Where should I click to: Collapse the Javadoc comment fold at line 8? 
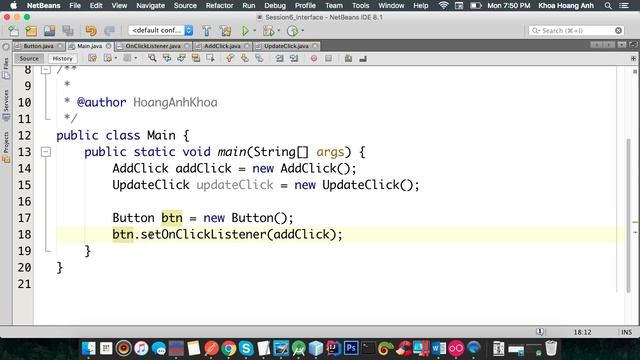46,70
